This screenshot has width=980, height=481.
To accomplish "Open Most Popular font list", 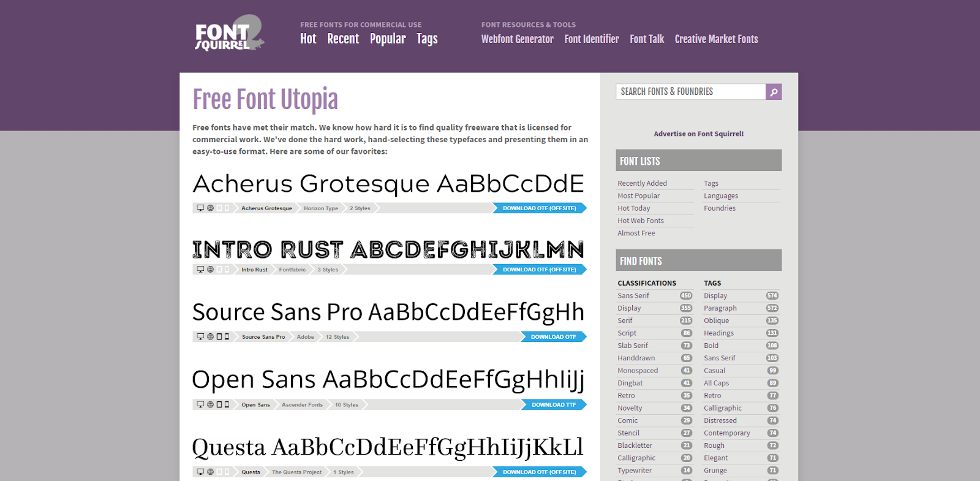I will point(639,195).
